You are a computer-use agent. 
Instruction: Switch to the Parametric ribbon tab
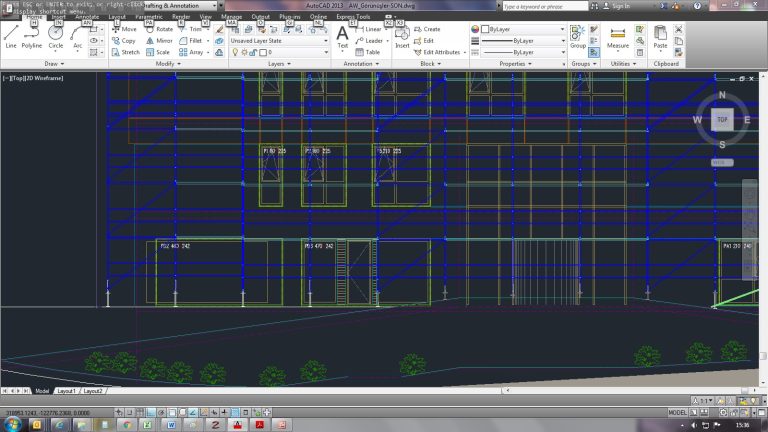[149, 17]
